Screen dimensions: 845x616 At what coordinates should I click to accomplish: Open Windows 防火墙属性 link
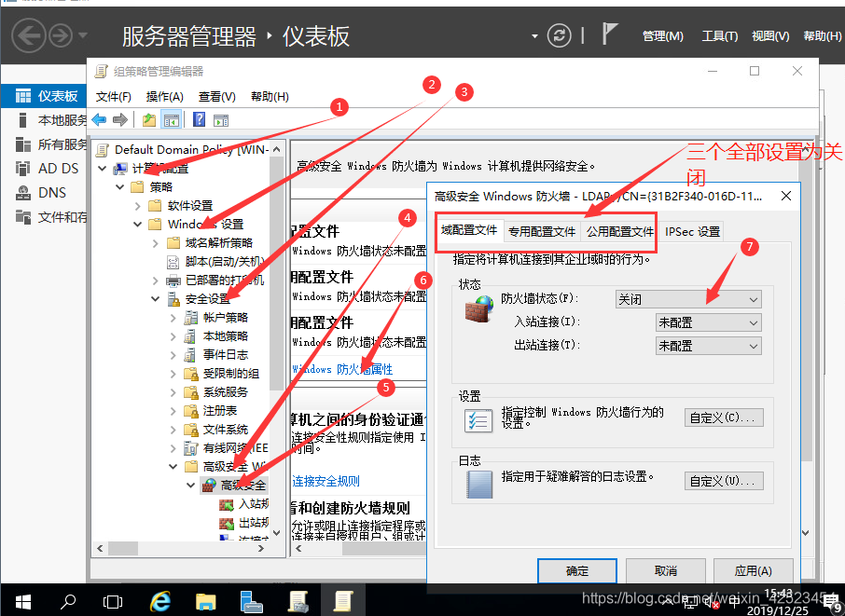[x=342, y=369]
